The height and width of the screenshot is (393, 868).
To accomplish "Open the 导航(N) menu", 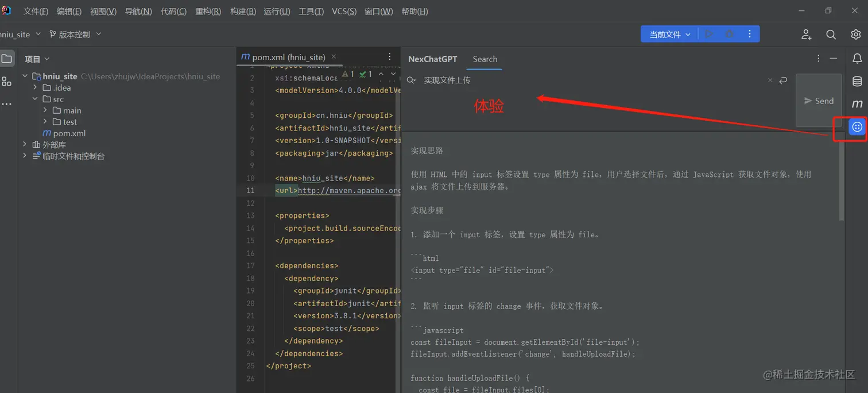I will [138, 11].
